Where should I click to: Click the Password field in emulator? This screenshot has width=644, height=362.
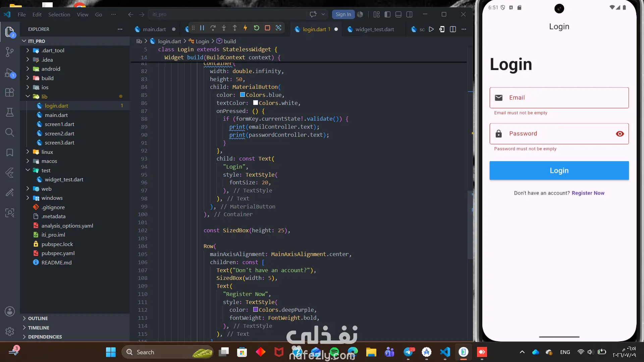click(x=559, y=134)
